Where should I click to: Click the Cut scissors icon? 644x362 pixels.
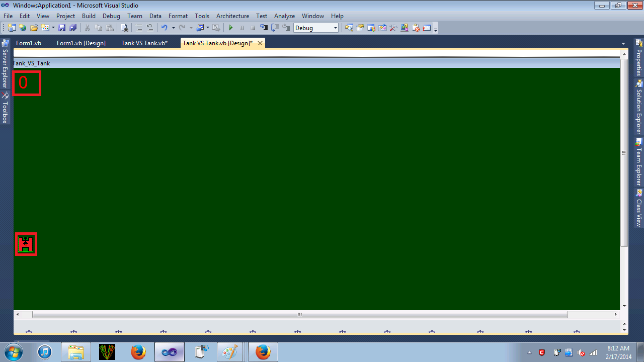(87, 28)
